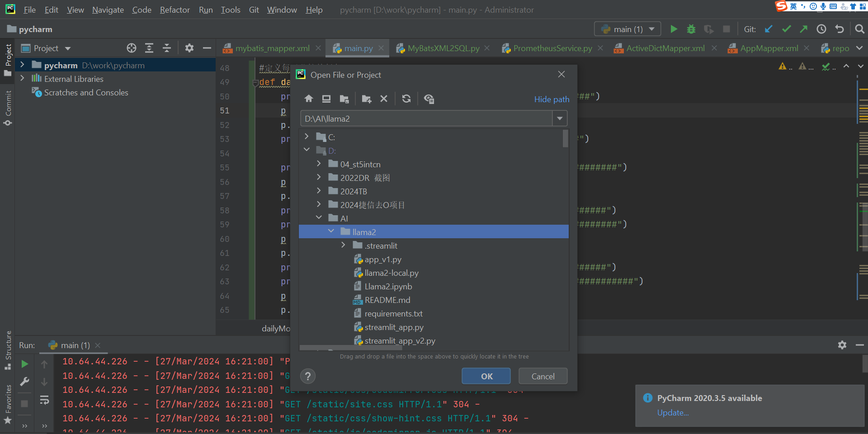Toggle Show Hidden Files and Directories icon
The image size is (868, 434).
tap(429, 99)
